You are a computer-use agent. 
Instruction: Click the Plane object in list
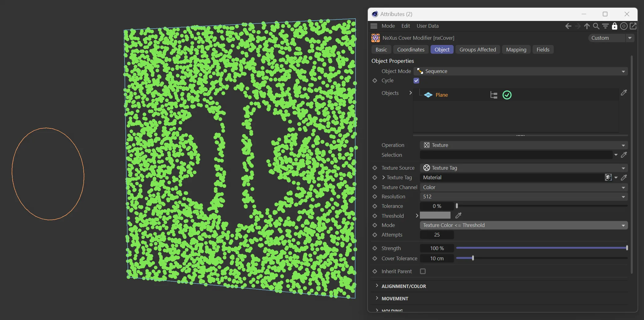[441, 95]
